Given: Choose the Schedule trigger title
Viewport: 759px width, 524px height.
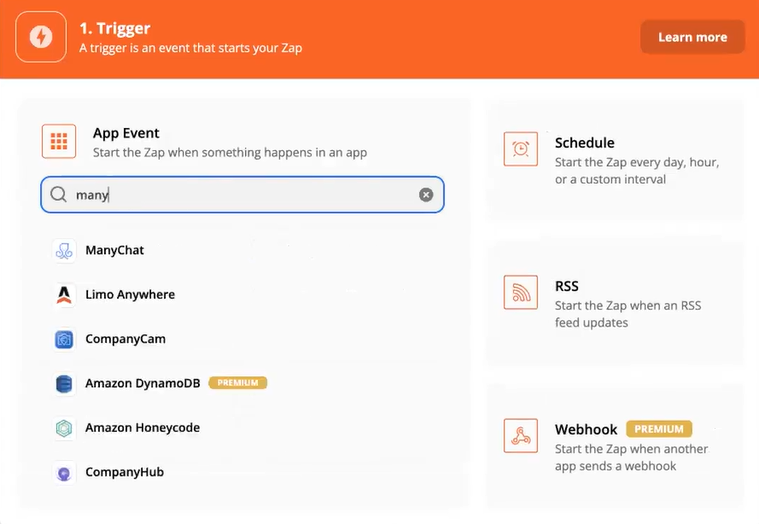Looking at the screenshot, I should [585, 143].
